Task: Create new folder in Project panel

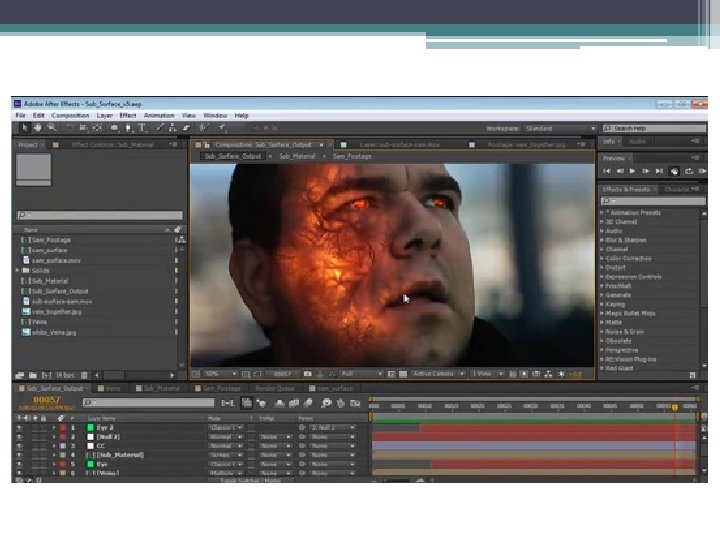Action: click(x=33, y=375)
